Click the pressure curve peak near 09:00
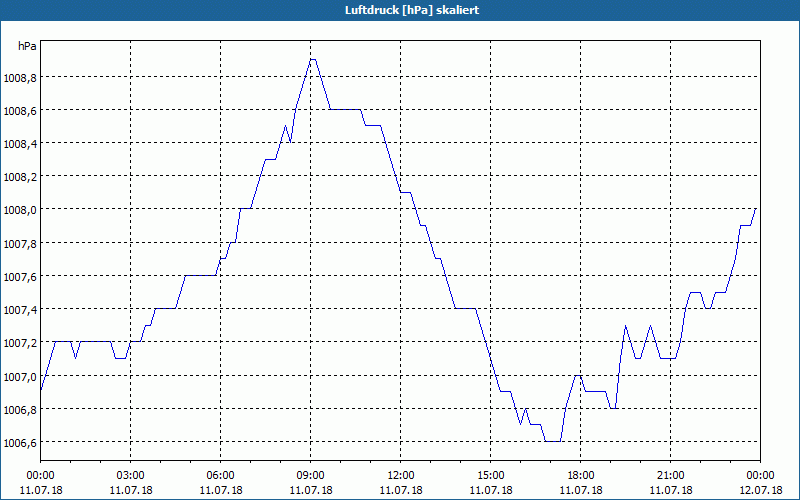 click(313, 60)
